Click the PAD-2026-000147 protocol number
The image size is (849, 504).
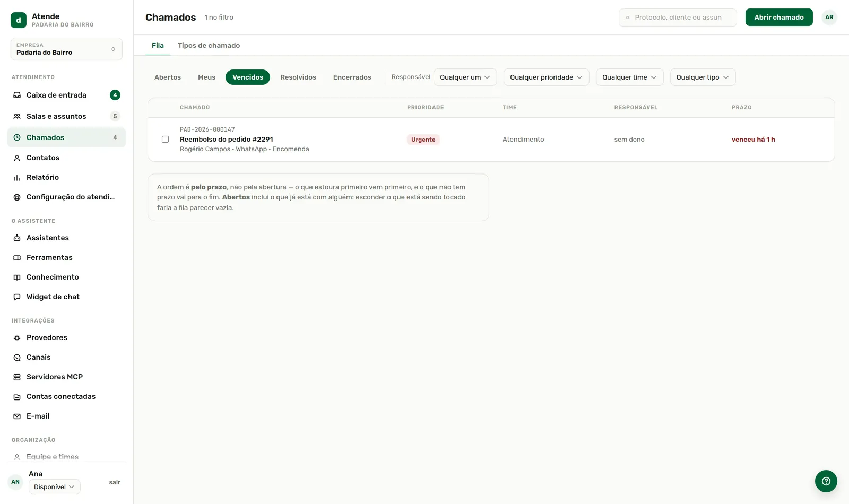click(207, 129)
